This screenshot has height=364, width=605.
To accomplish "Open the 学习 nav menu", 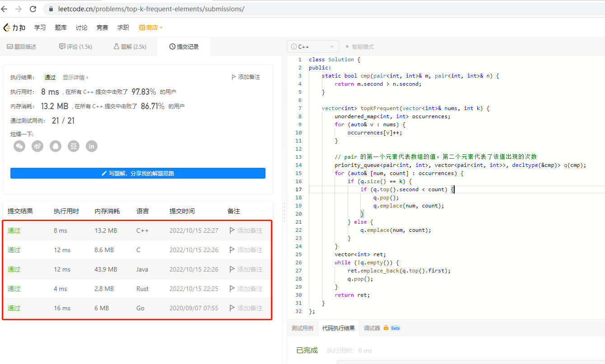I will (x=40, y=28).
